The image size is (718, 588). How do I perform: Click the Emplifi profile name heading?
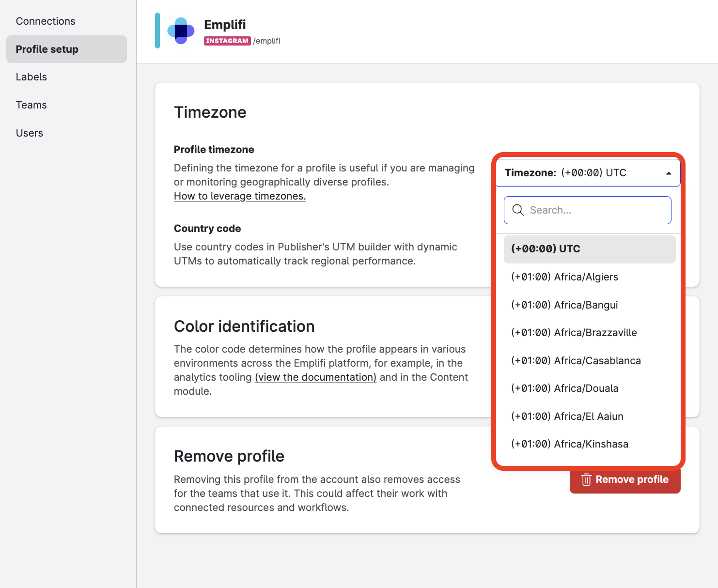pyautogui.click(x=225, y=25)
